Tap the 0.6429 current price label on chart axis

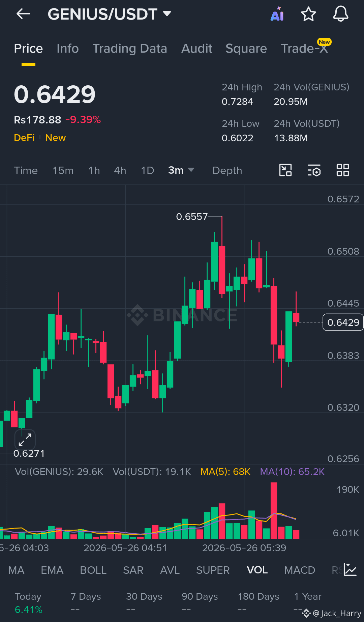point(343,322)
